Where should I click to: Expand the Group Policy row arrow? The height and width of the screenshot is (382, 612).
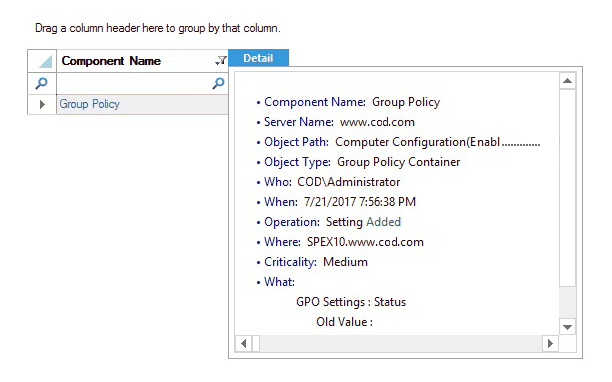tap(42, 105)
